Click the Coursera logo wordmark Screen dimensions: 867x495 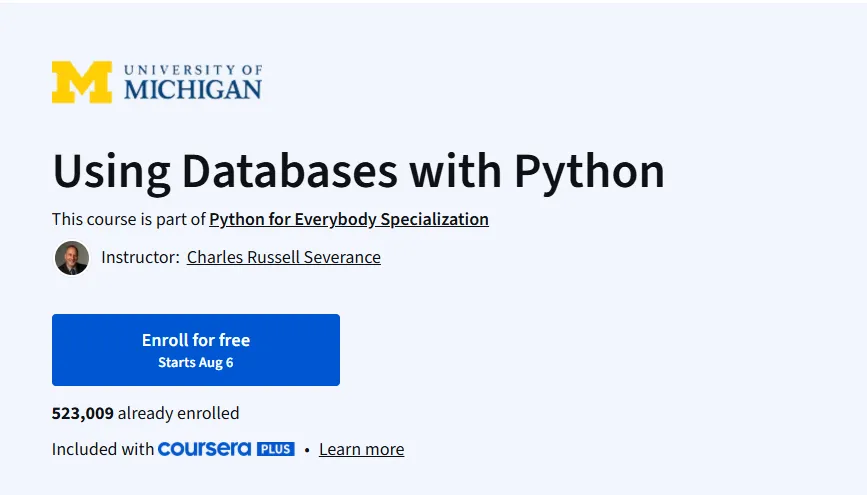pos(205,449)
